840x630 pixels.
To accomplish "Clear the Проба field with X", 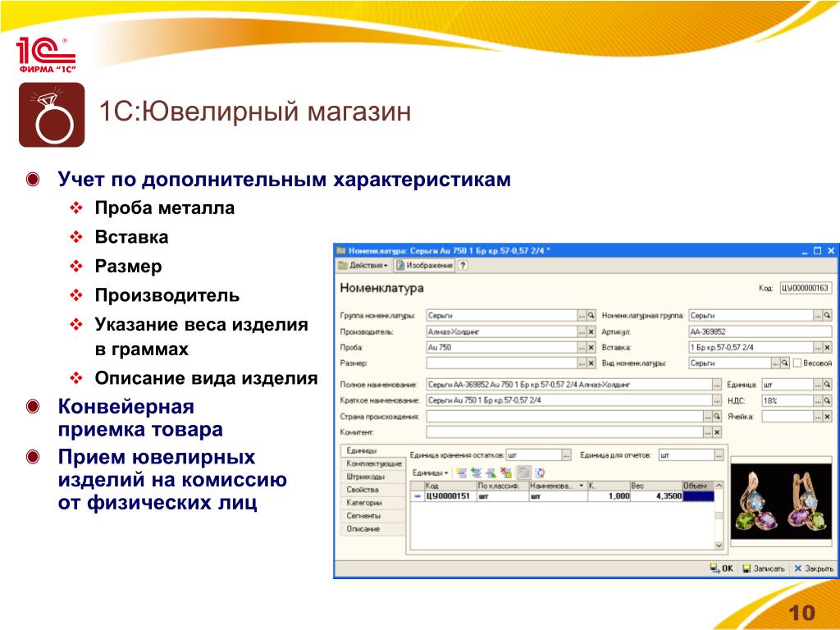I will (x=591, y=347).
